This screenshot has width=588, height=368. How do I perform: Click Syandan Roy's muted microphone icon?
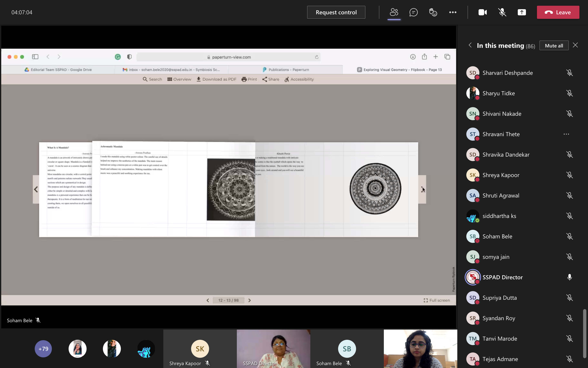tap(569, 318)
